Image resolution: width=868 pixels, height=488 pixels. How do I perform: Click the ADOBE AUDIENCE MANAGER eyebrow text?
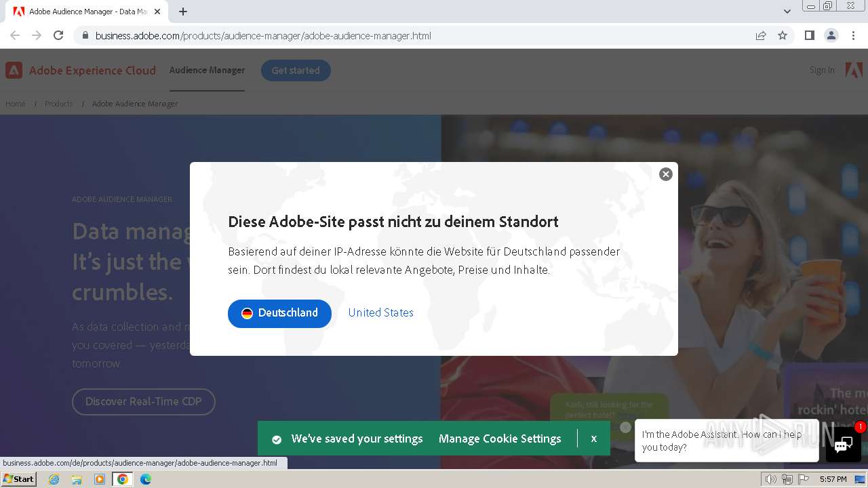click(x=122, y=199)
